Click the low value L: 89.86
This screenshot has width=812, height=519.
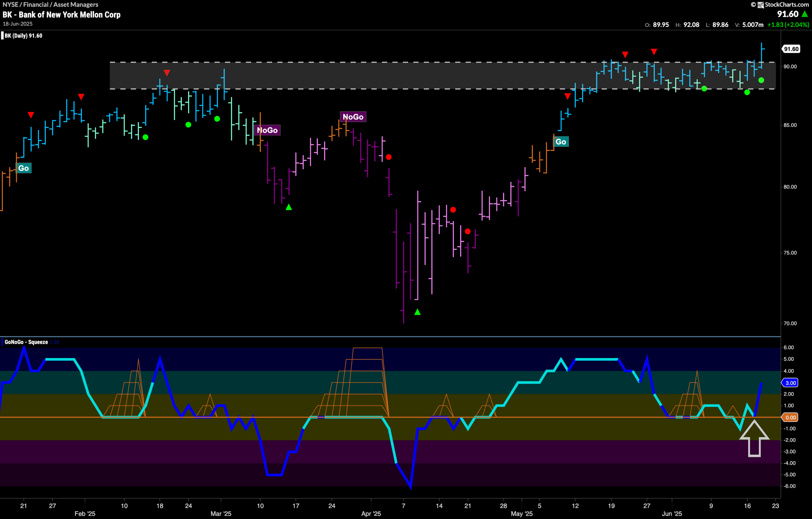pos(717,25)
